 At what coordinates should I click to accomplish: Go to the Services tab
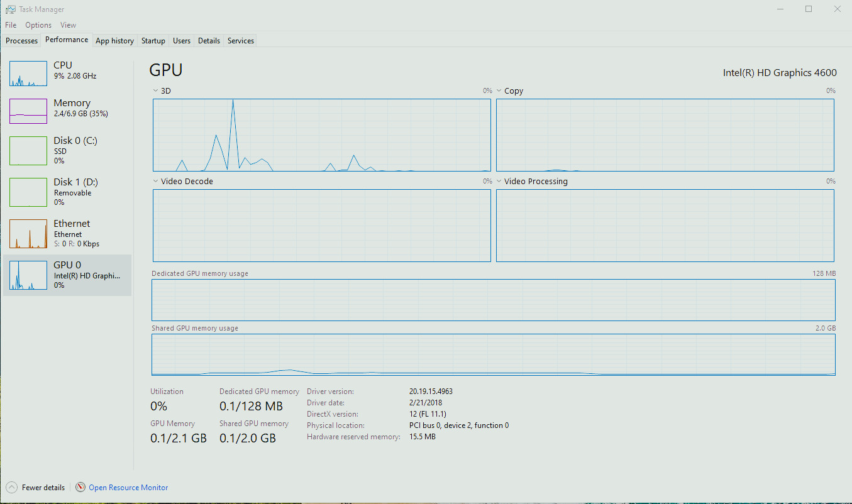point(241,41)
